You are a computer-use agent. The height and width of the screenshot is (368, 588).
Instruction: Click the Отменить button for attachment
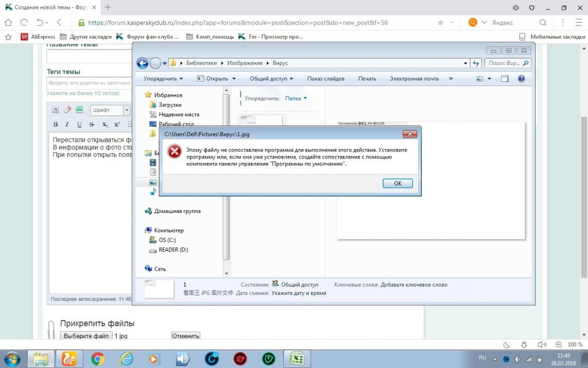click(x=186, y=336)
